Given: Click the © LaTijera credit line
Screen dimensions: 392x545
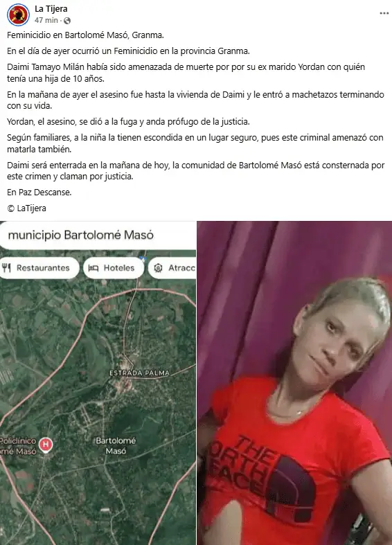Looking at the screenshot, I should [x=27, y=208].
